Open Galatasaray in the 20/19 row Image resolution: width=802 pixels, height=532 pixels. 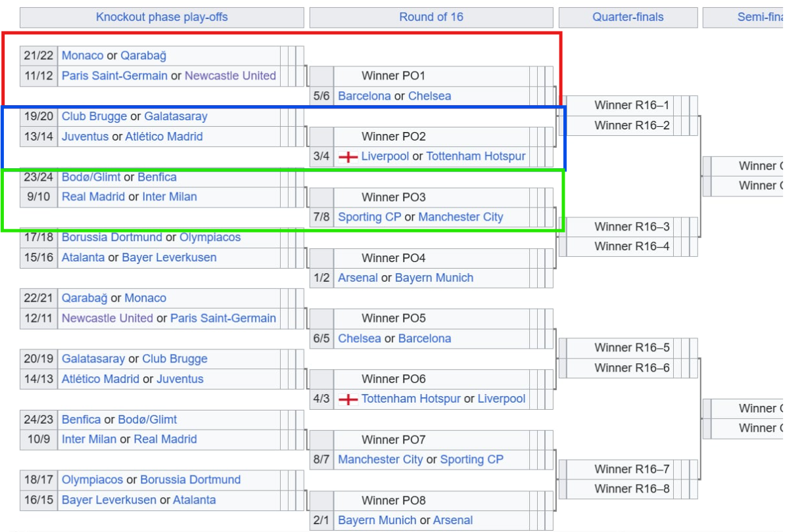[93, 359]
